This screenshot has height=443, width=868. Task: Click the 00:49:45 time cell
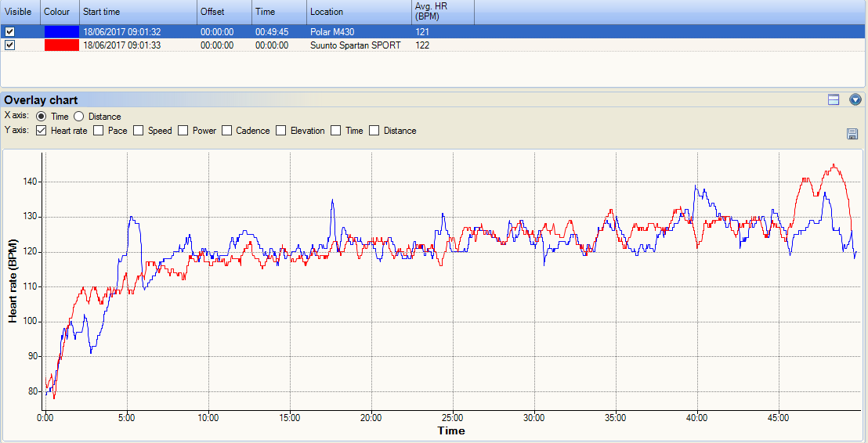(272, 32)
